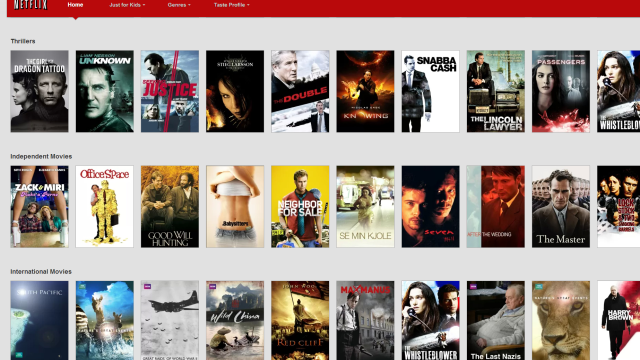Open the Zack and Miri poster
Viewport: 640px width, 360px height.
[x=40, y=207]
